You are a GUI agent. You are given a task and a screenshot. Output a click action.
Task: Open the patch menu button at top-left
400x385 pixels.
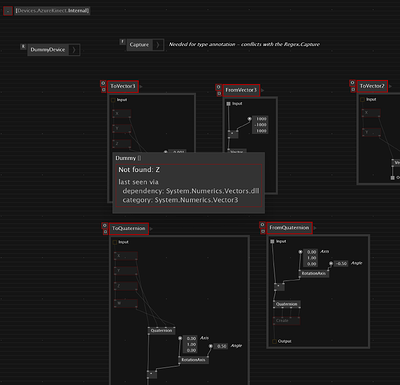(x=8, y=11)
